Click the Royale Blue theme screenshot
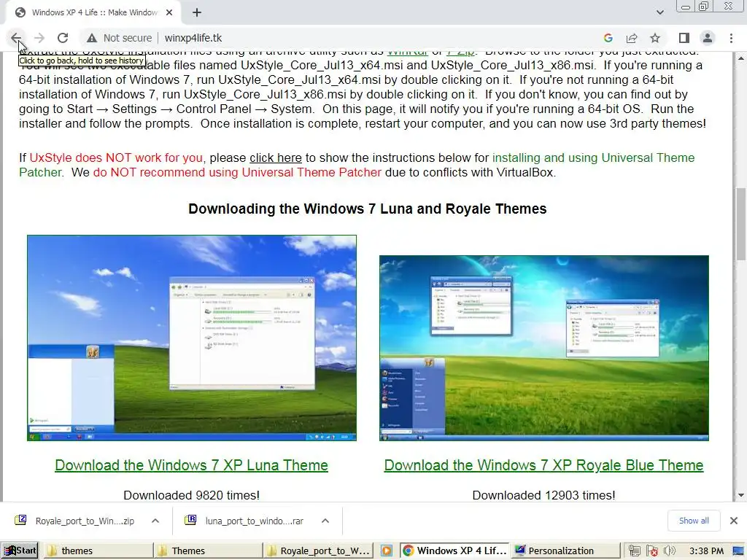The image size is (747, 560). pyautogui.click(x=544, y=348)
